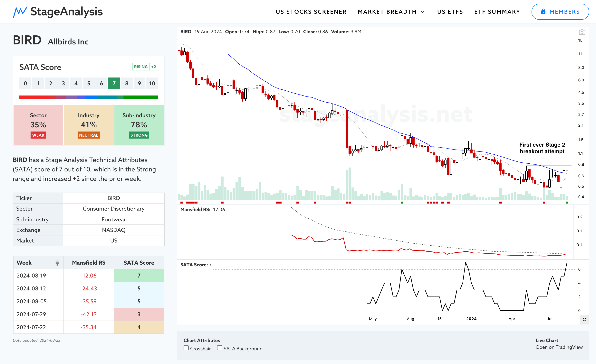
Task: Click the lock icon in Members button
Action: [x=543, y=11]
